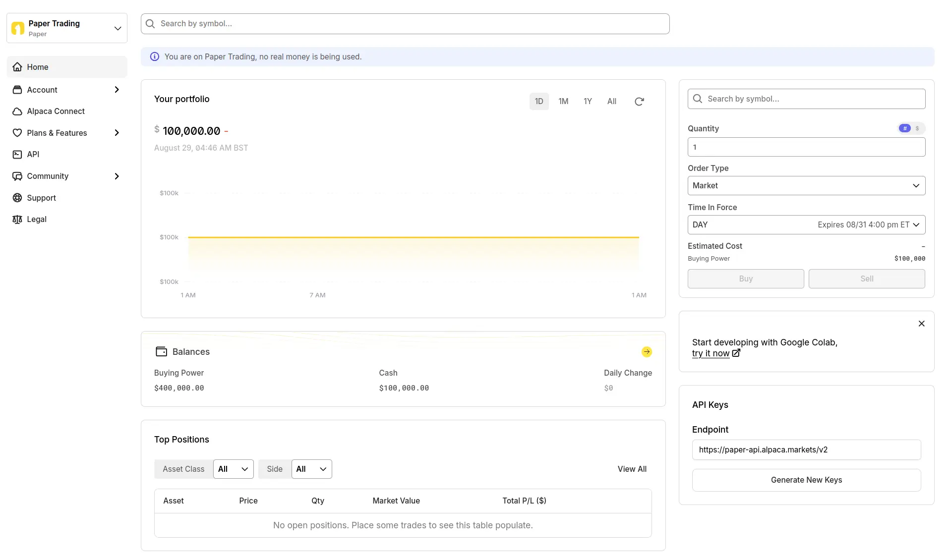
Task: Click the $100,000.00 portfolio value
Action: pyautogui.click(x=191, y=131)
